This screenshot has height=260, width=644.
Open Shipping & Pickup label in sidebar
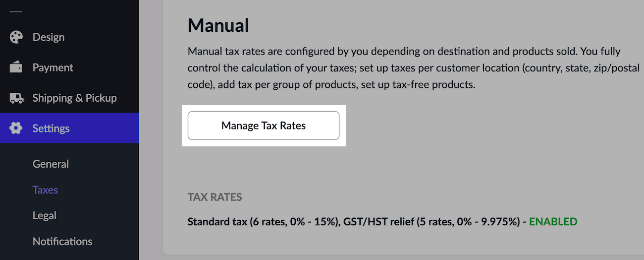(74, 98)
